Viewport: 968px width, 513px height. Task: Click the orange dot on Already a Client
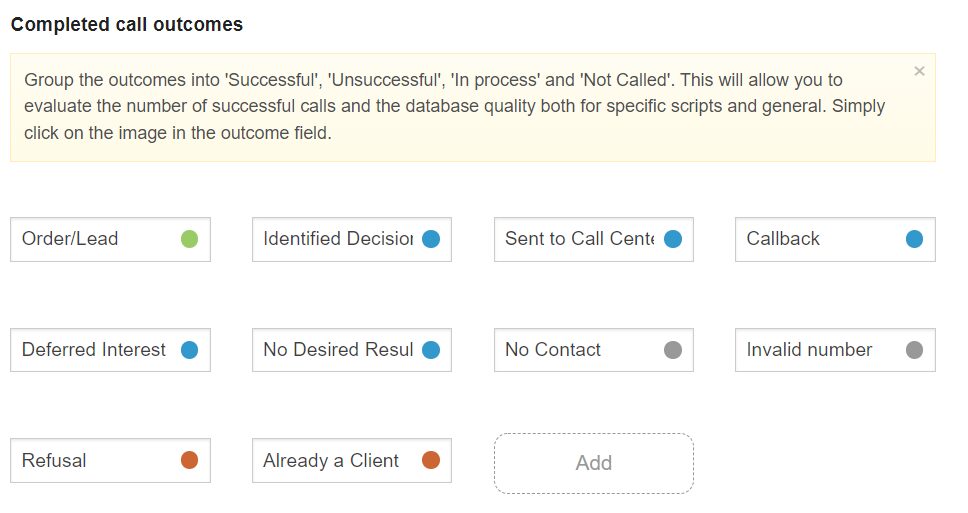(431, 460)
